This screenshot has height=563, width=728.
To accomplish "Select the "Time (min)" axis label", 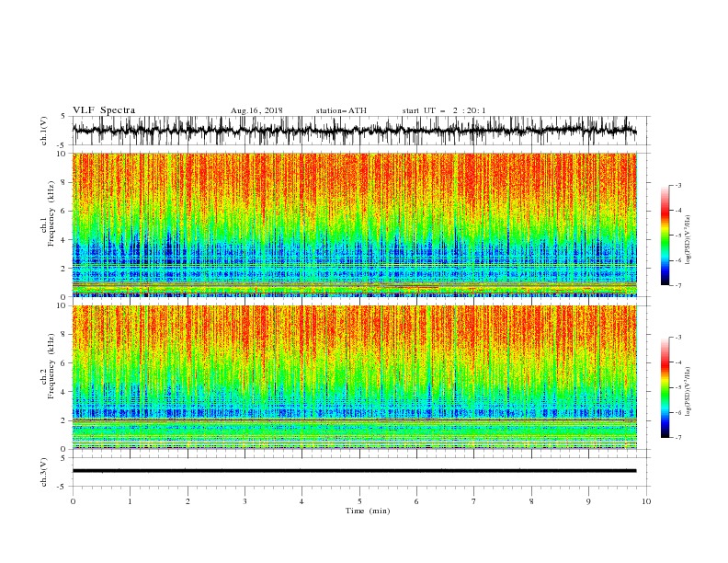I will 368,511.
